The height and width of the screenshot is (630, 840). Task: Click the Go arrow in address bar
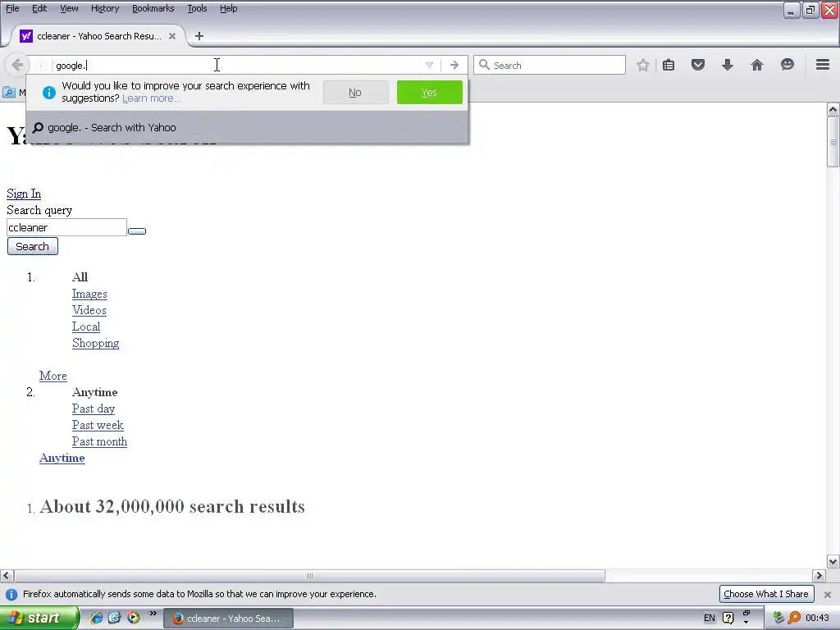[454, 66]
